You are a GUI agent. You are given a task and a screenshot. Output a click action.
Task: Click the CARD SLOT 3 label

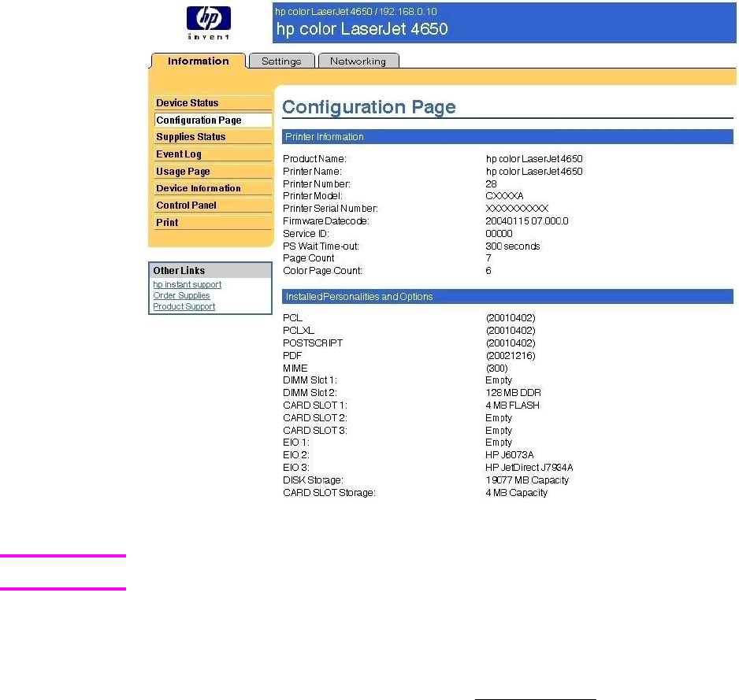(x=315, y=430)
